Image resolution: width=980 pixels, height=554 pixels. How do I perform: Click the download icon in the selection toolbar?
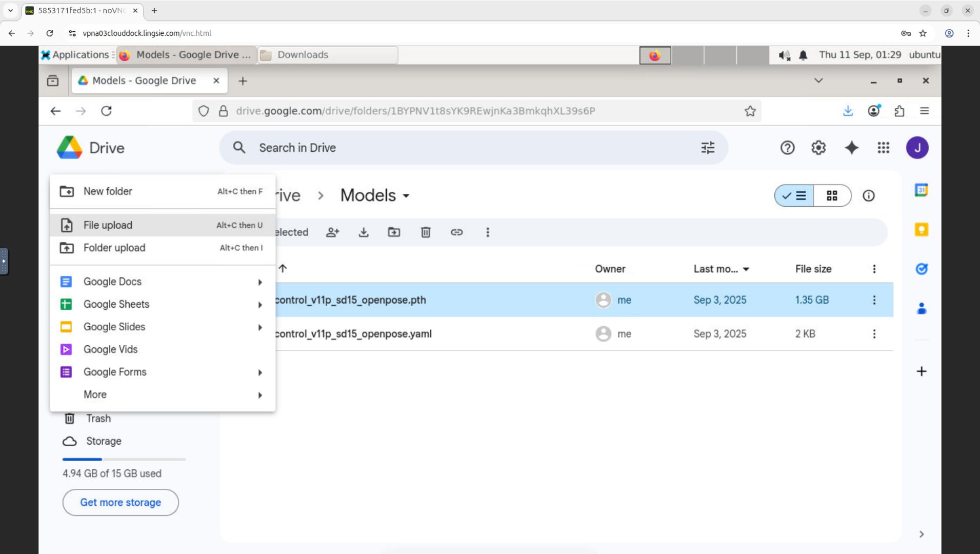(x=364, y=232)
